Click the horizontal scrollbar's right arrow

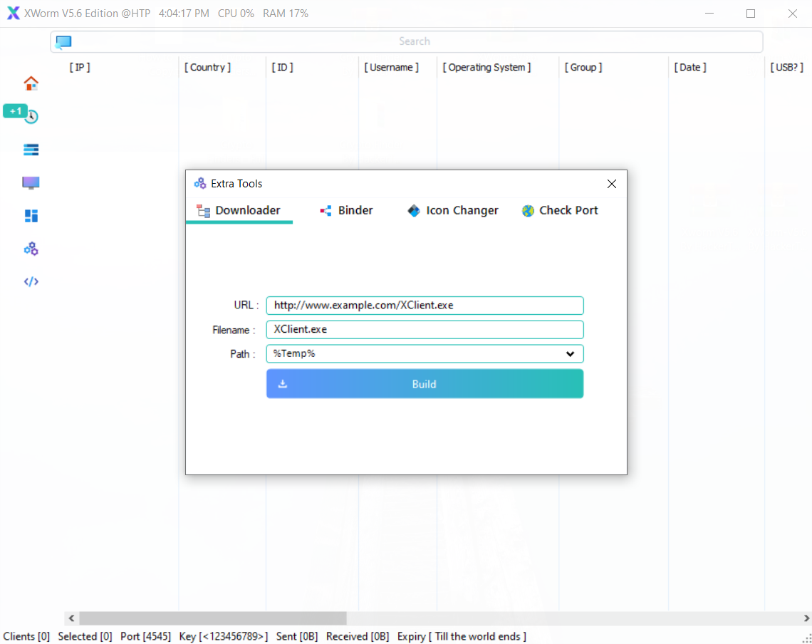tap(806, 618)
